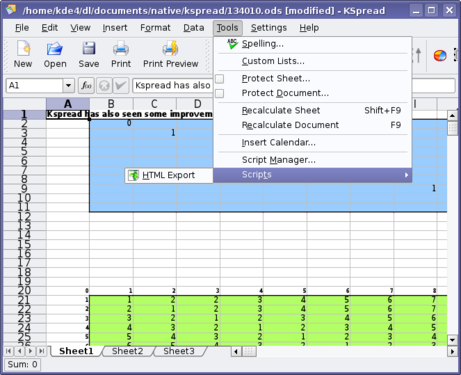461x375 pixels.
Task: Open the cell reference A1 dropdown arrow
Action: click(68, 86)
